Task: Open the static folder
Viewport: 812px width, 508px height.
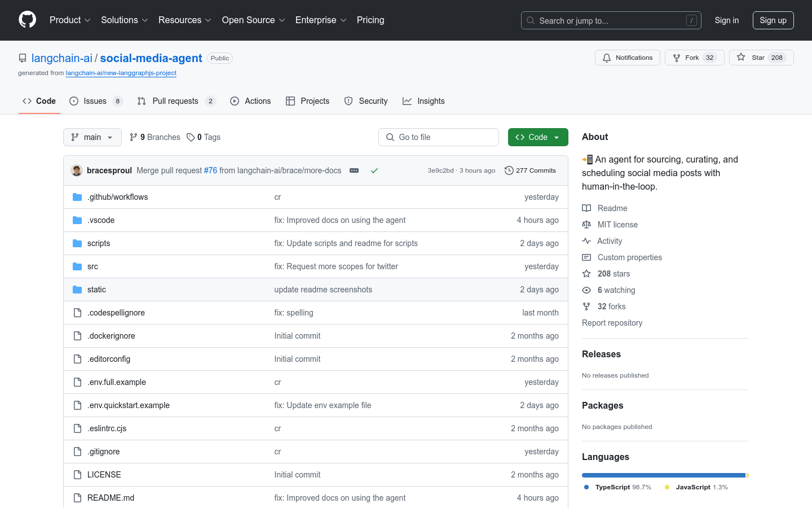Action: coord(96,290)
